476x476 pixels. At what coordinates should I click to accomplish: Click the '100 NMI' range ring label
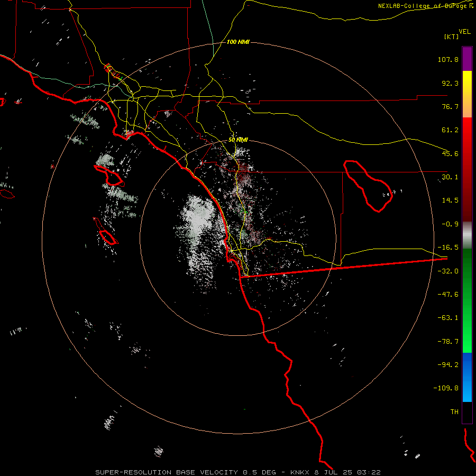238,42
